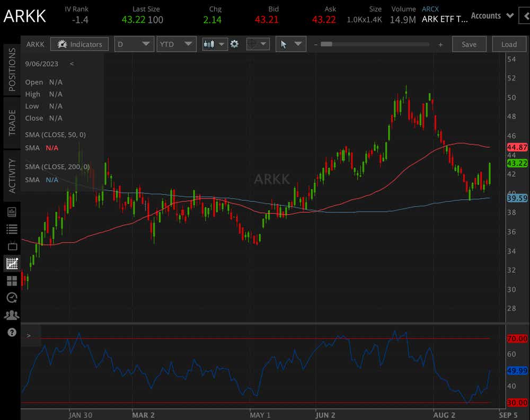Click the ARK ETF T... description text
Screen dimensions: 530x420
click(x=445, y=19)
